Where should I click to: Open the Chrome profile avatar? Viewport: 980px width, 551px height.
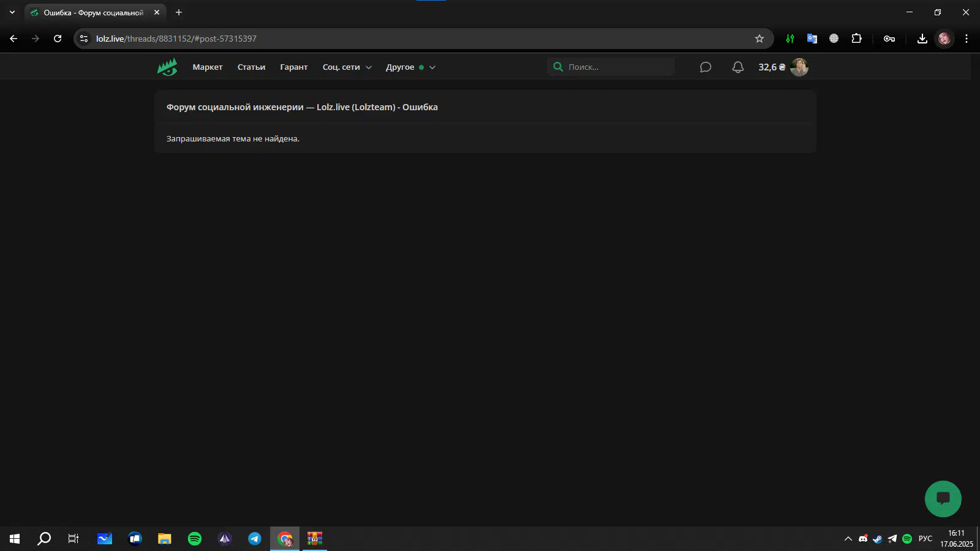coord(944,39)
